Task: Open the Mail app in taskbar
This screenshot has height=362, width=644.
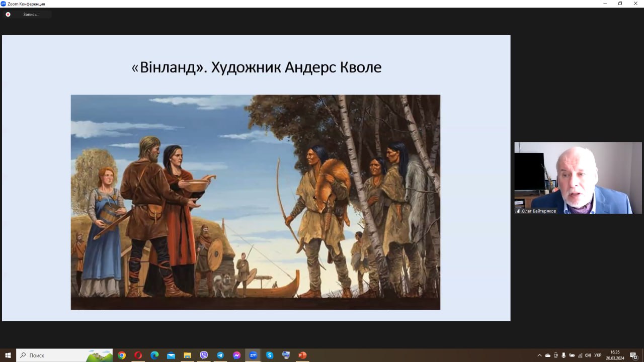Action: 171,355
